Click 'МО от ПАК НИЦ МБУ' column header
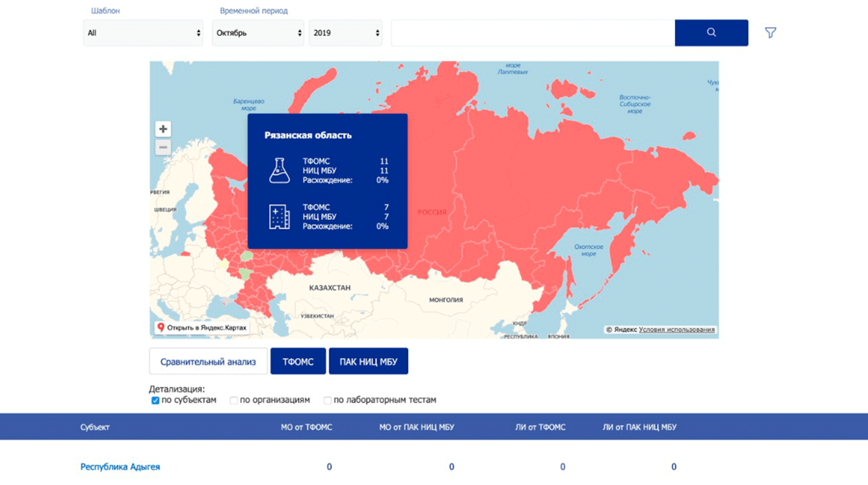This screenshot has width=868, height=485. tap(417, 427)
